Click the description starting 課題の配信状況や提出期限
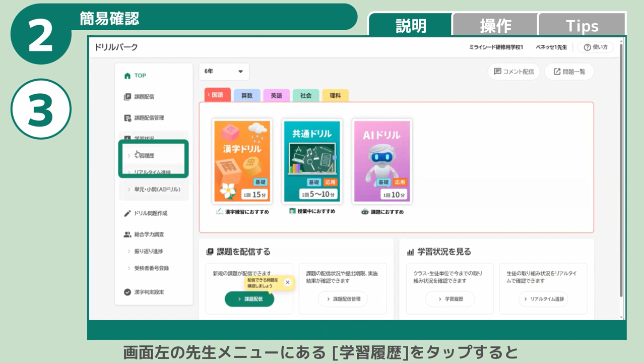This screenshot has width=644, height=363. pos(342,277)
